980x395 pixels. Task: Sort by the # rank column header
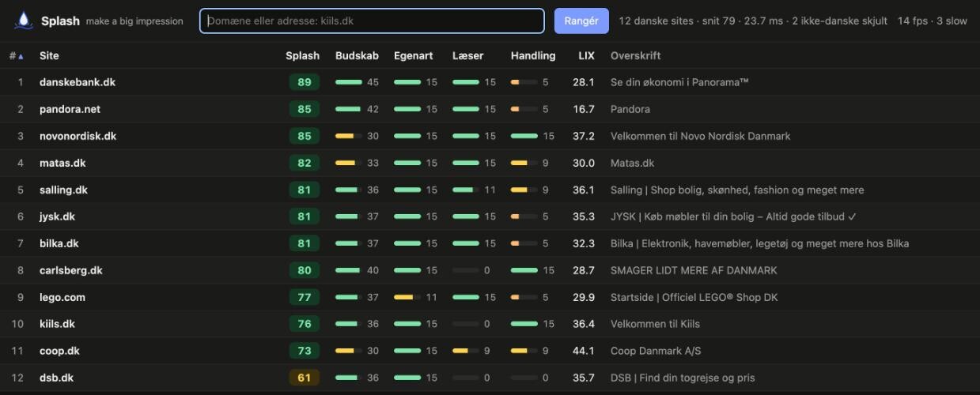click(16, 55)
